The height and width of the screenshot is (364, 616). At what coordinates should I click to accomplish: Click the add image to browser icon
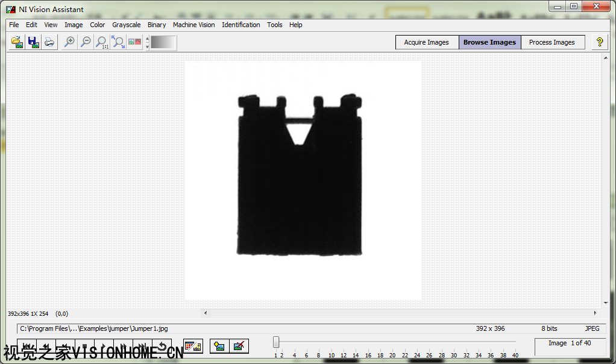(x=219, y=346)
